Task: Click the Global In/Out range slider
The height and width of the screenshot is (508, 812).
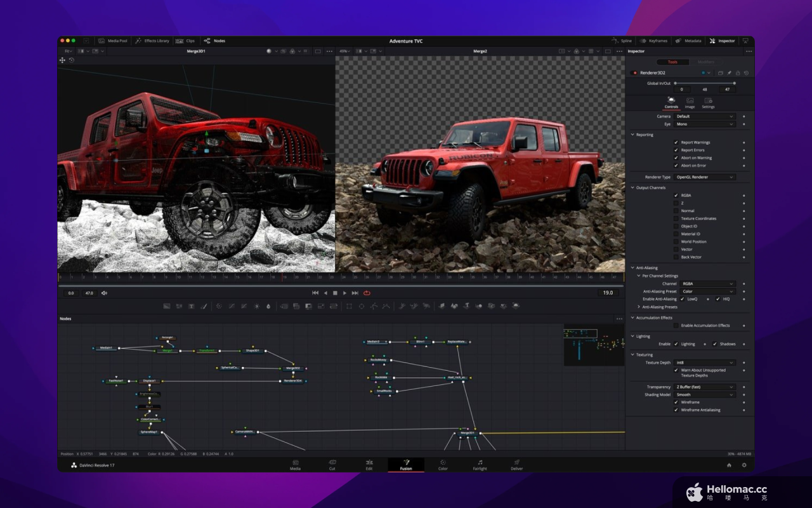Action: [x=705, y=83]
